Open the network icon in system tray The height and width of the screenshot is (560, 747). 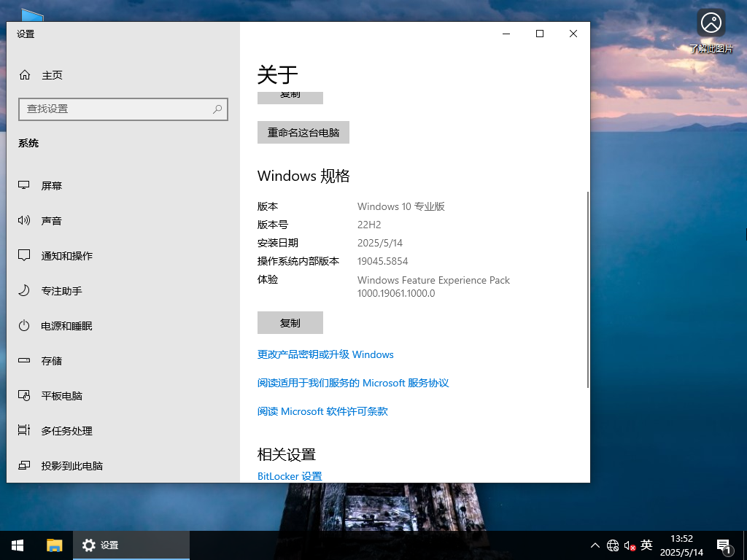click(x=613, y=545)
